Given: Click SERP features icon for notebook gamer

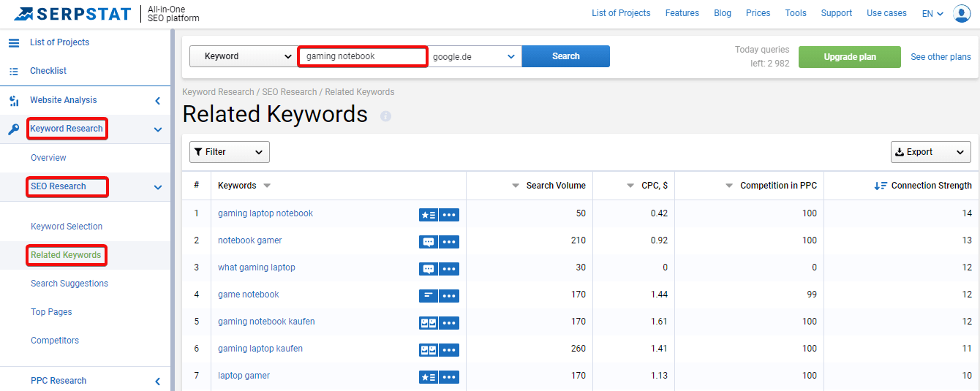Looking at the screenshot, I should [429, 242].
